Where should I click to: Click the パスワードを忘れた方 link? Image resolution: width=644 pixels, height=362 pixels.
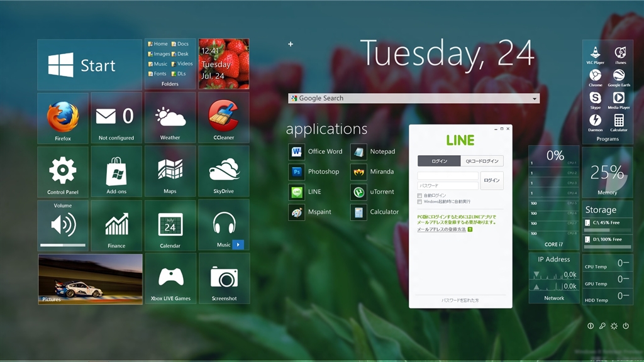click(x=460, y=300)
